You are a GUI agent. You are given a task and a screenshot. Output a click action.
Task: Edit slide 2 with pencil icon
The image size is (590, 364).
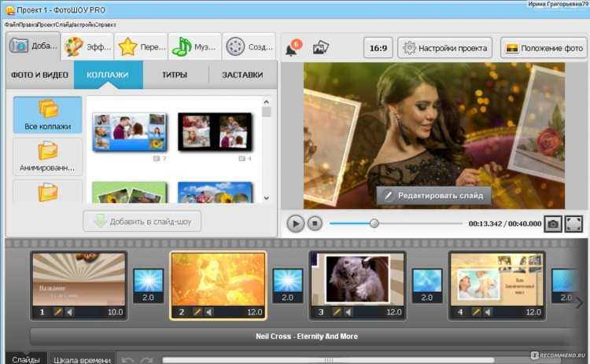[x=197, y=312]
